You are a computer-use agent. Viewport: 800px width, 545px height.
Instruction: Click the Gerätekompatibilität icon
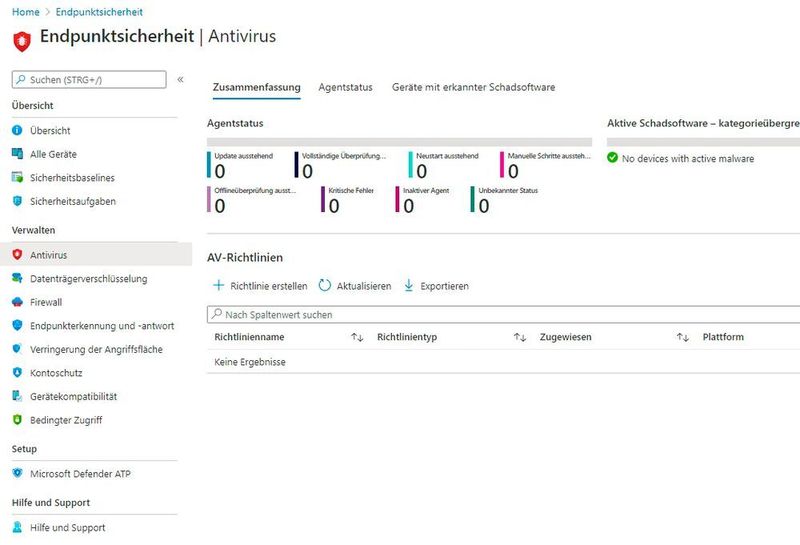pyautogui.click(x=17, y=395)
